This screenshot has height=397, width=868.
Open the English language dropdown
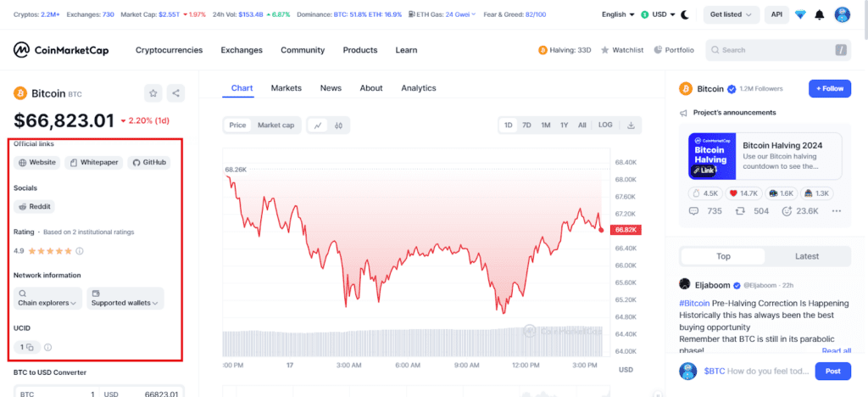[x=618, y=14]
